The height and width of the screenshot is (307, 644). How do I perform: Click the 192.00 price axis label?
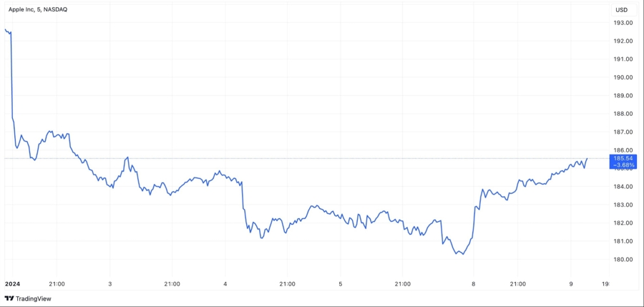pos(623,41)
